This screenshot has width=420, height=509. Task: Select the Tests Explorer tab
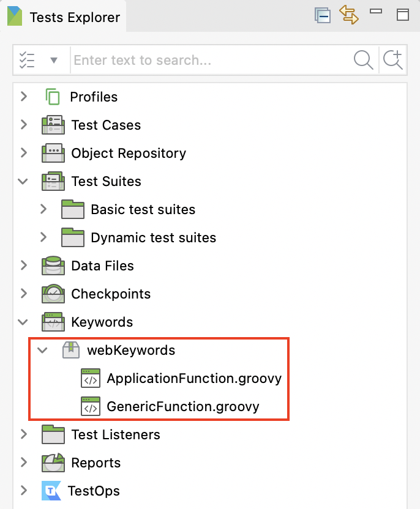click(66, 18)
